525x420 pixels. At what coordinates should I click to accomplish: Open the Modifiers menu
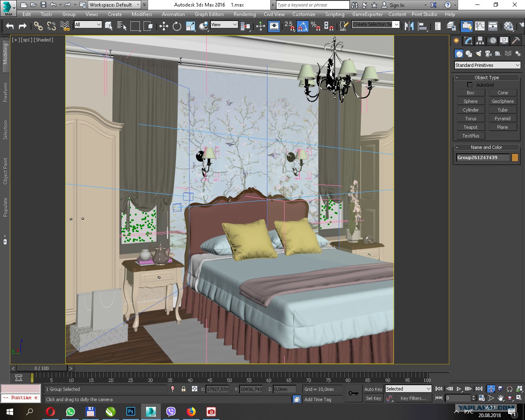(142, 14)
